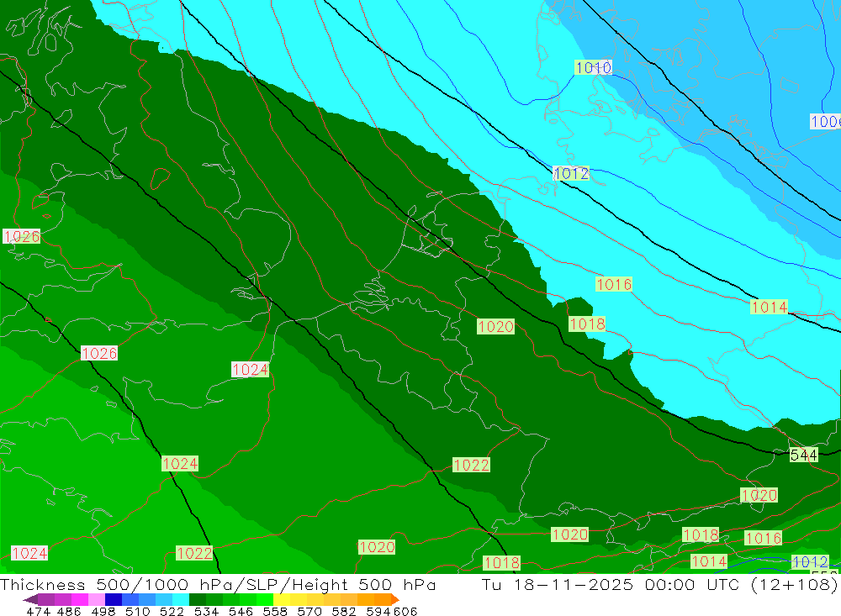The height and width of the screenshot is (616, 841).
Task: Click the 544 height contour label
Action: click(x=803, y=455)
